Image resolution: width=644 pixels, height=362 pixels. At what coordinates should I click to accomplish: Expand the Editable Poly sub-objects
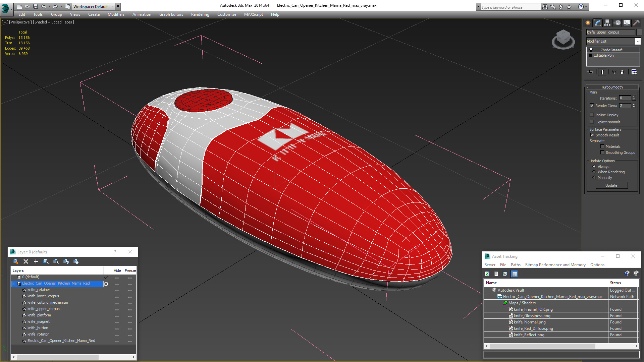[590, 55]
